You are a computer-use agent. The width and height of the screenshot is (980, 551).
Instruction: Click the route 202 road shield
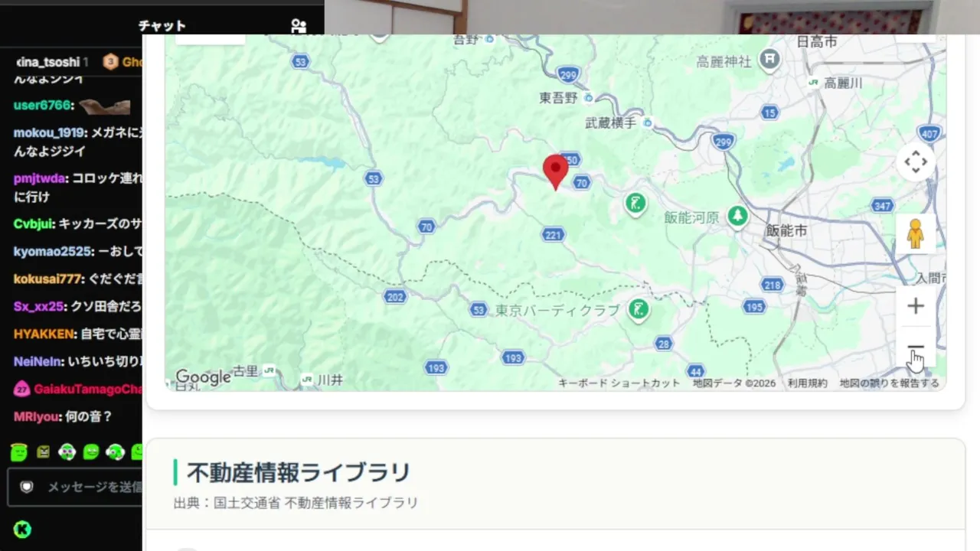point(395,296)
